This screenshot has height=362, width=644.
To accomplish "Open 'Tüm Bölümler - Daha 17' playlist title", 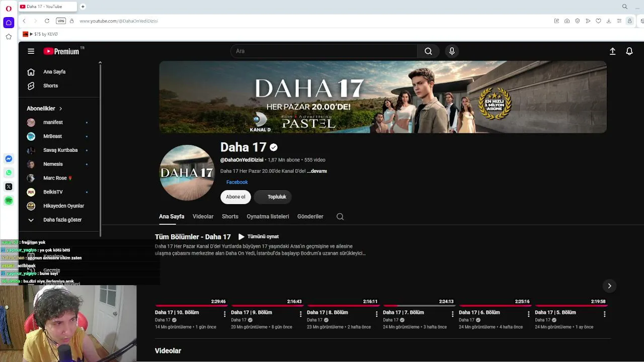I will (x=193, y=237).
